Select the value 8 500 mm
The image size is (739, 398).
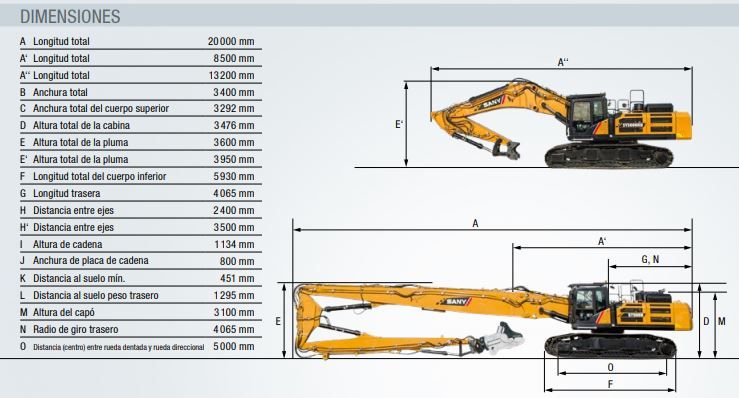234,58
